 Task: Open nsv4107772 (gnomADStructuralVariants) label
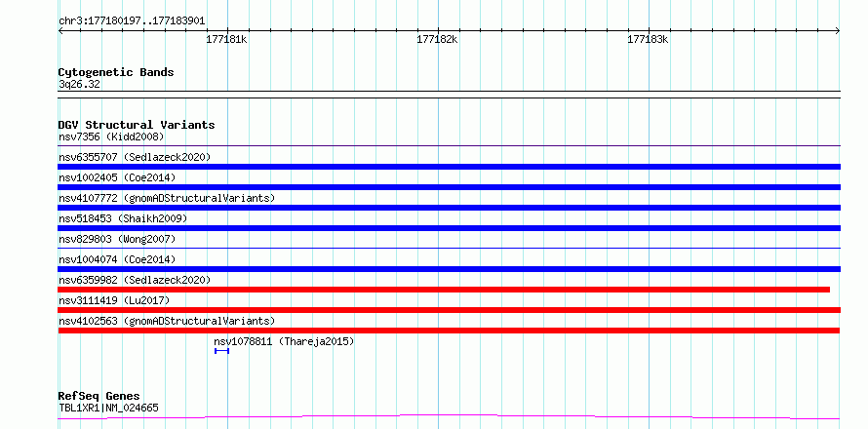[167, 198]
